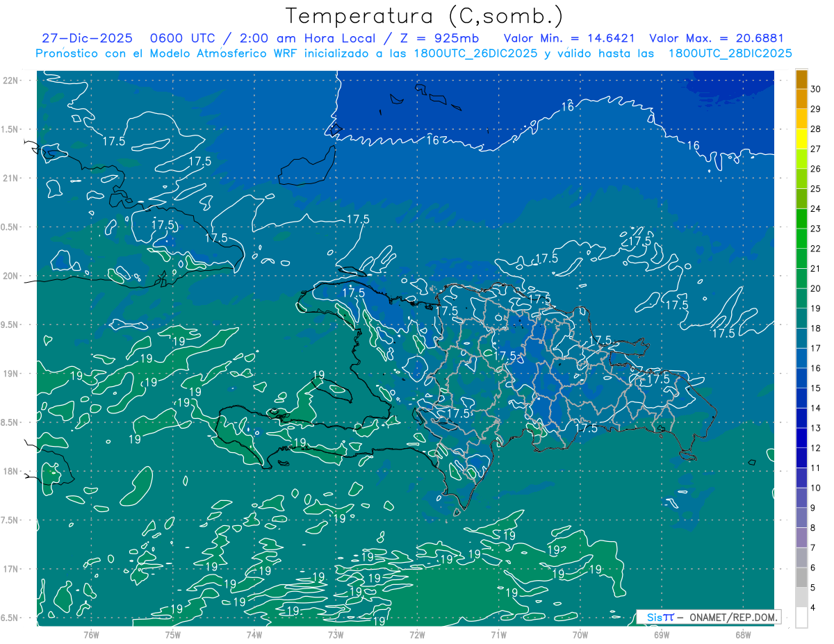Click the yellow swatch between 27 and 28
This screenshot has width=834, height=644.
pyautogui.click(x=801, y=139)
